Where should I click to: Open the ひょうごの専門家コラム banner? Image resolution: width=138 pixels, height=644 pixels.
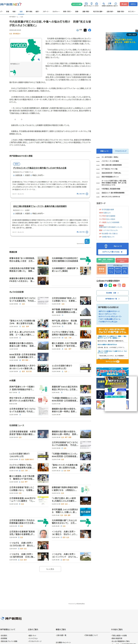point(112,331)
